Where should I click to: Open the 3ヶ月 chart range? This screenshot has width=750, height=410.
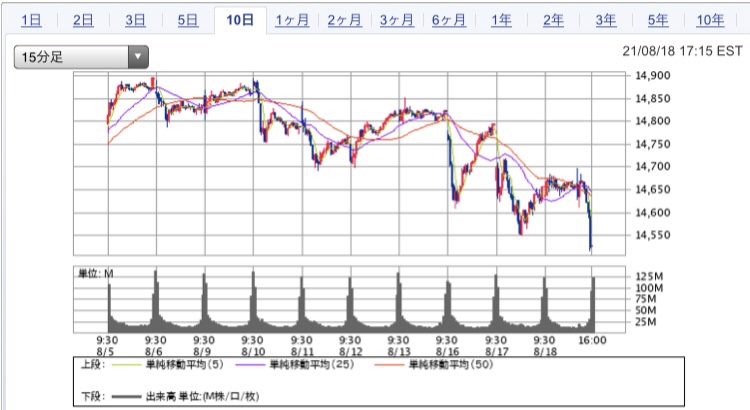pyautogui.click(x=397, y=20)
